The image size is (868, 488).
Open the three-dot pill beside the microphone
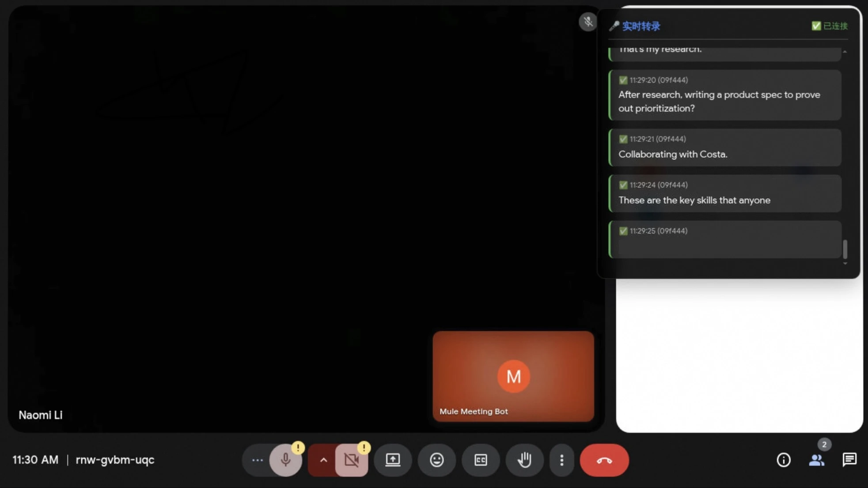pos(257,460)
